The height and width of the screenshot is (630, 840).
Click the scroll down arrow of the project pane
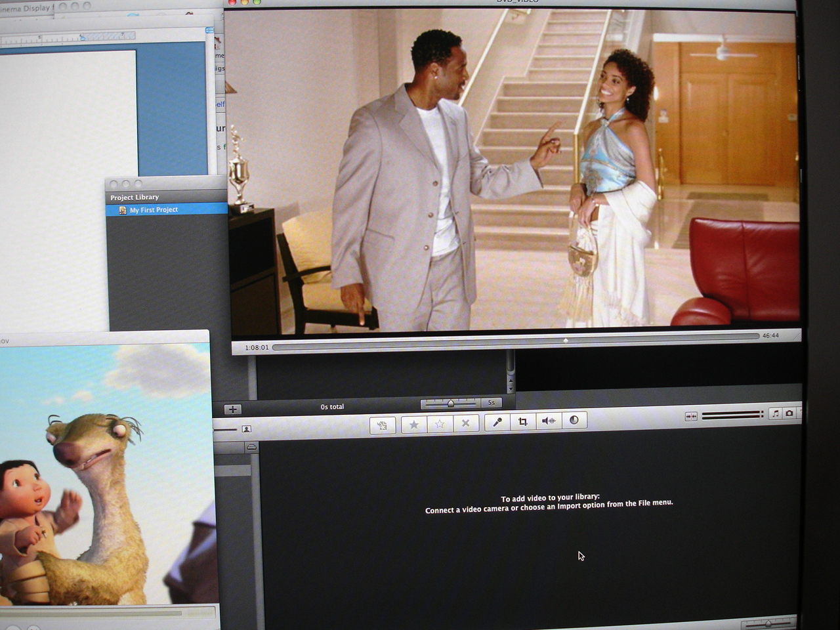click(x=511, y=388)
